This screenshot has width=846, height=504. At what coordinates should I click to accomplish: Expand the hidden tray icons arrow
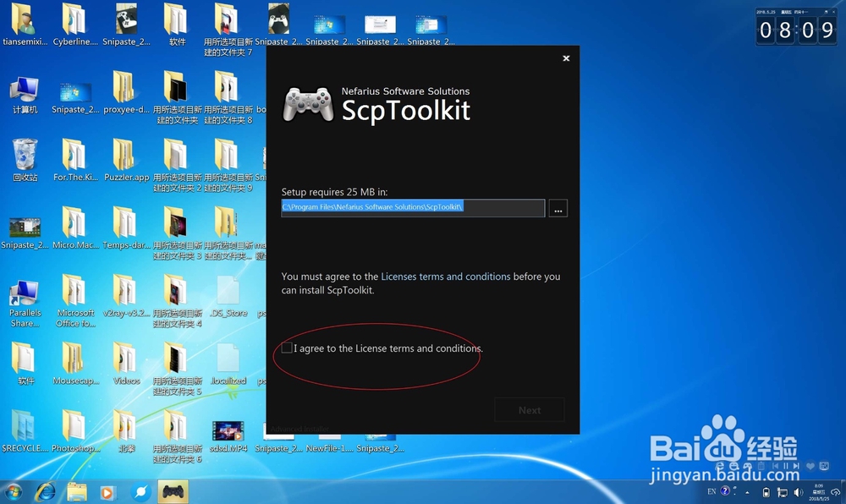click(x=747, y=493)
